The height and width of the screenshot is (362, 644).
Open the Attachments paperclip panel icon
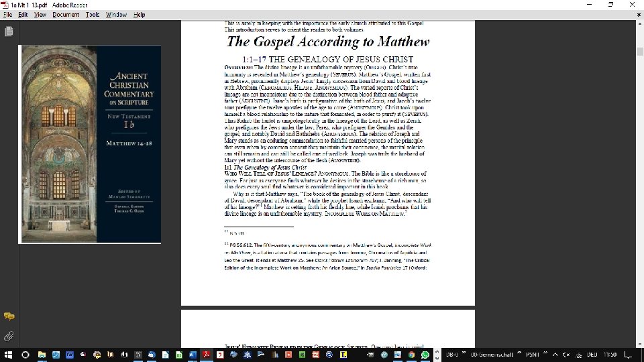(9, 336)
